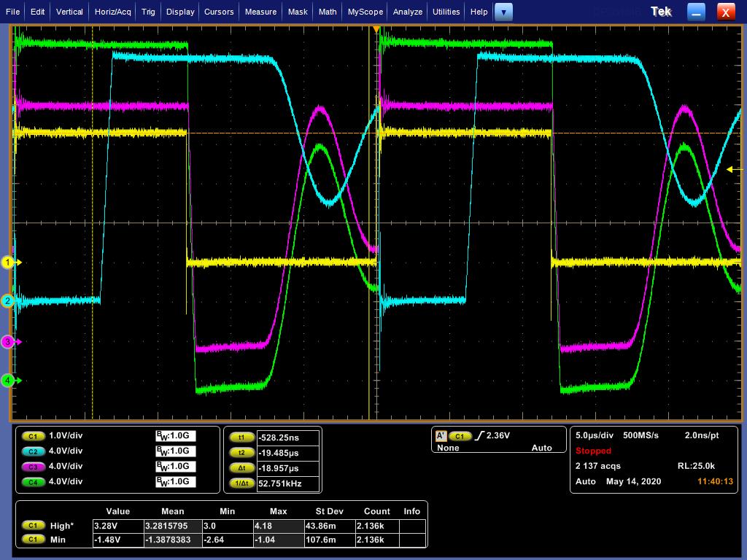The image size is (747, 560).
Task: Open the Horiz/Acq menu
Action: click(113, 12)
